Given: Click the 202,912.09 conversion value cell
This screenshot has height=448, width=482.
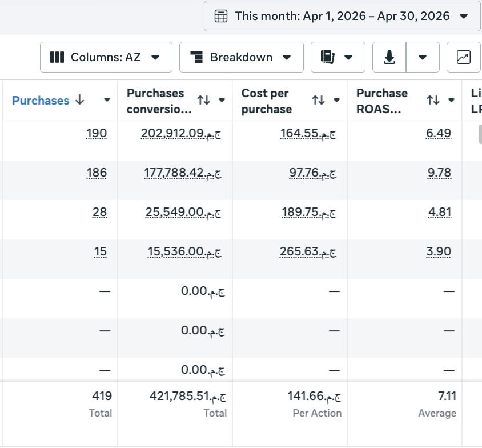Looking at the screenshot, I should point(181,134).
